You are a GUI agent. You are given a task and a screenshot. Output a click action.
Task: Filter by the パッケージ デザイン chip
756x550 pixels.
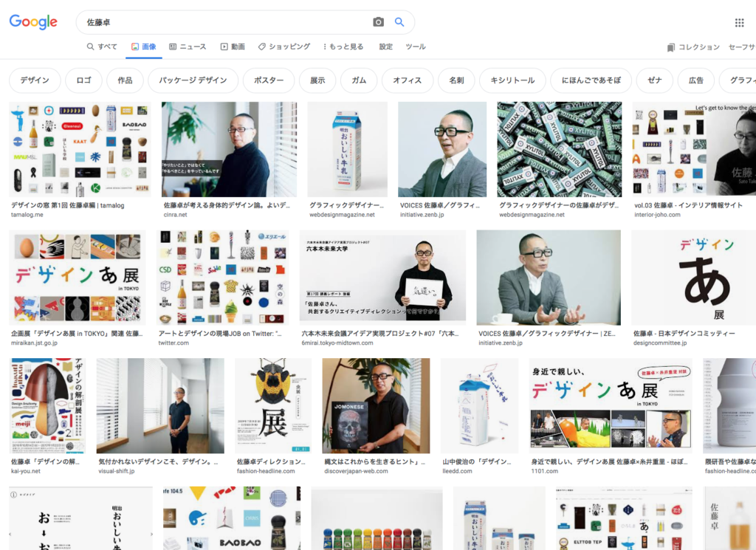193,80
